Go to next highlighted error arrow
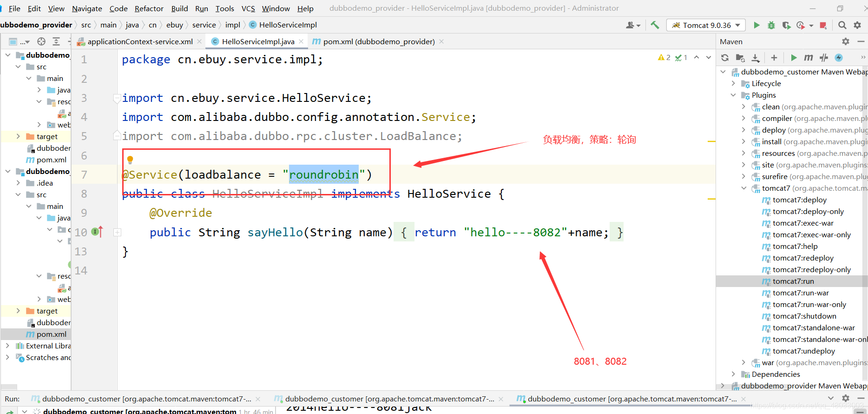This screenshot has width=868, height=414. (x=709, y=58)
